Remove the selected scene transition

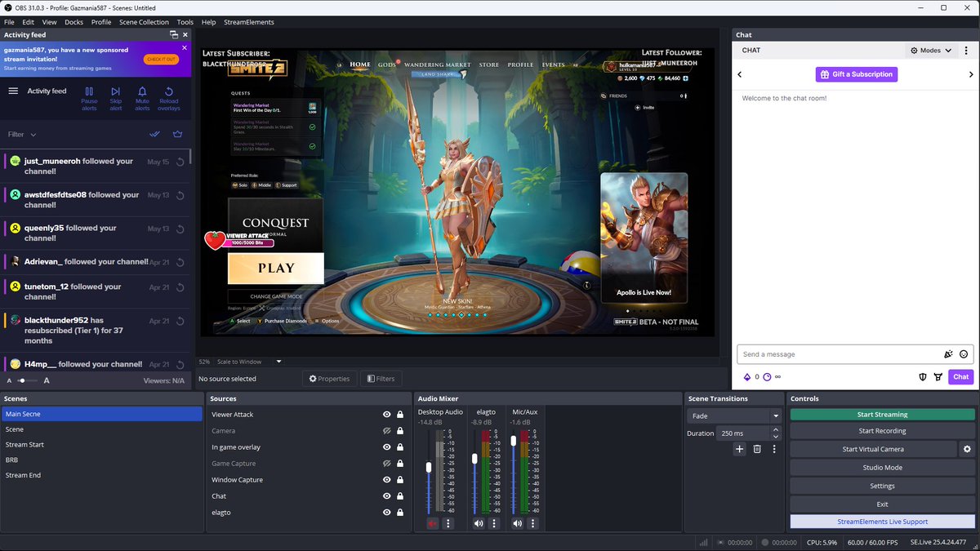click(757, 449)
